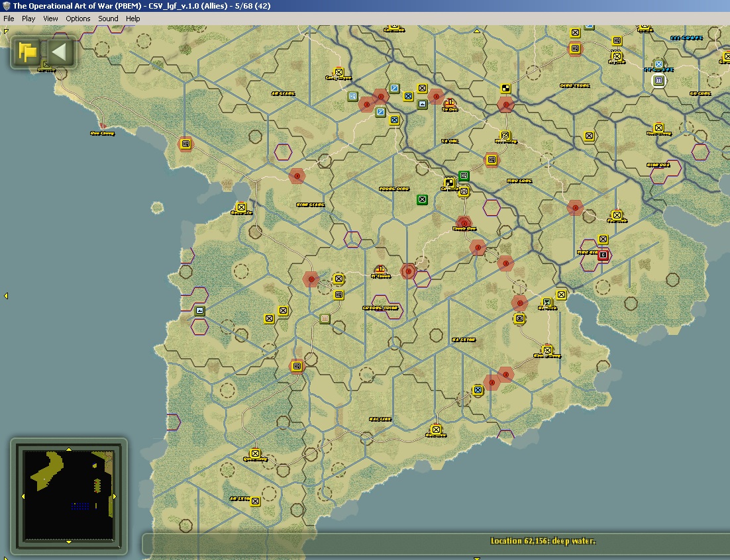Click the application icon in the title bar
This screenshot has height=560, width=730.
click(6, 5)
